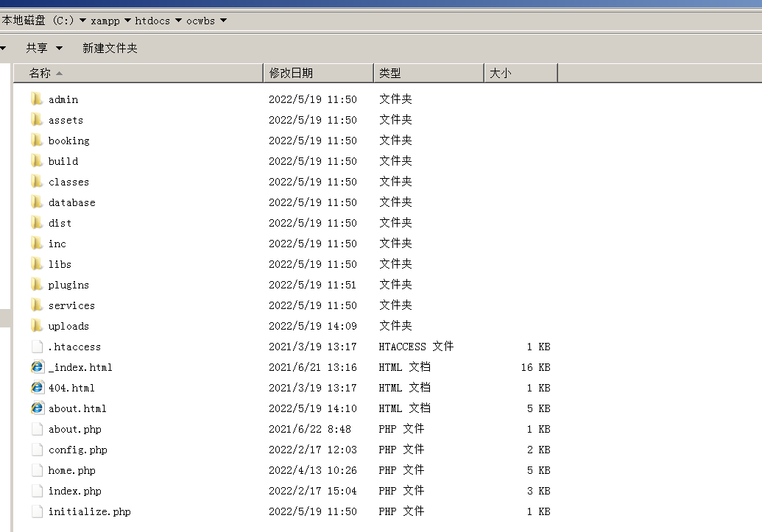
Task: Click the 共享 toolbar button
Action: [x=37, y=48]
